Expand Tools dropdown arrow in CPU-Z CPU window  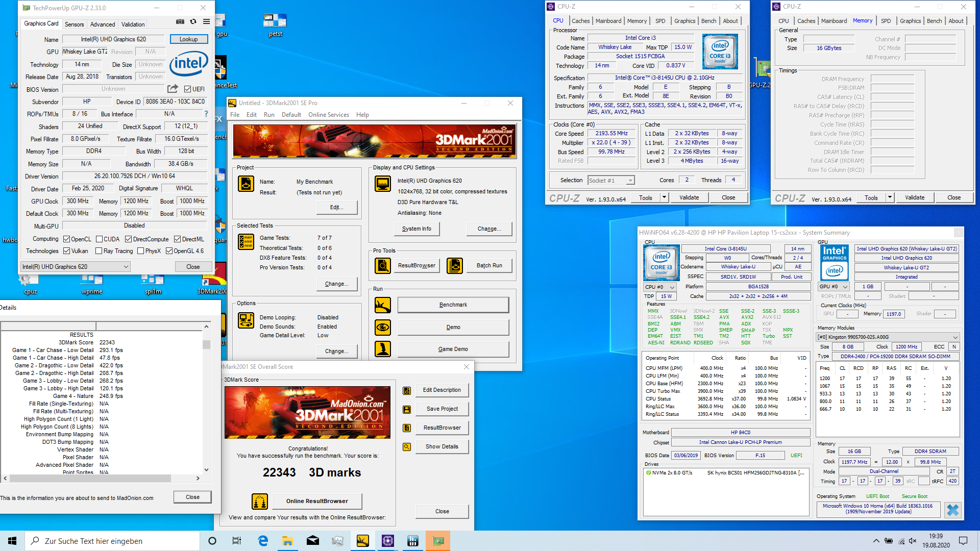point(664,197)
